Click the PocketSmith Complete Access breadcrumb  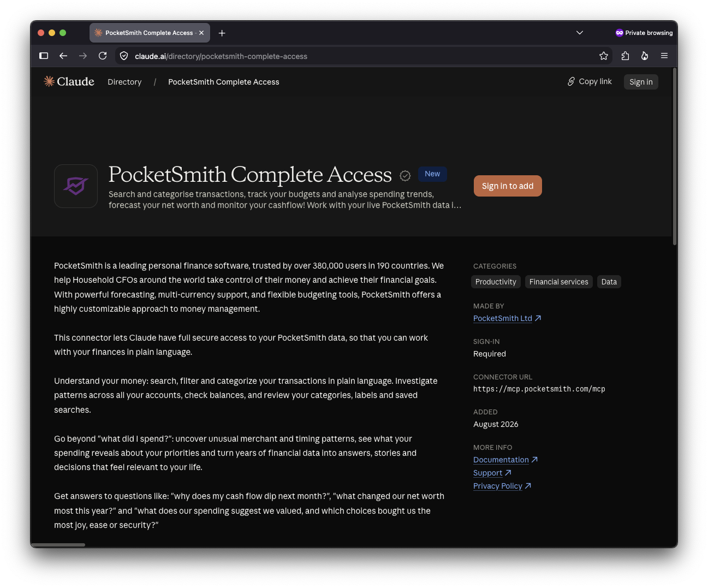click(x=224, y=82)
